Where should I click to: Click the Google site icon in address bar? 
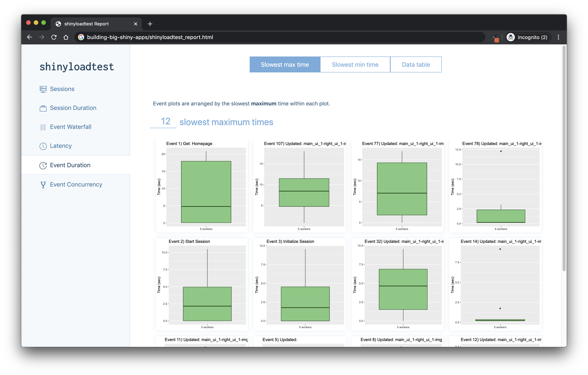point(81,37)
